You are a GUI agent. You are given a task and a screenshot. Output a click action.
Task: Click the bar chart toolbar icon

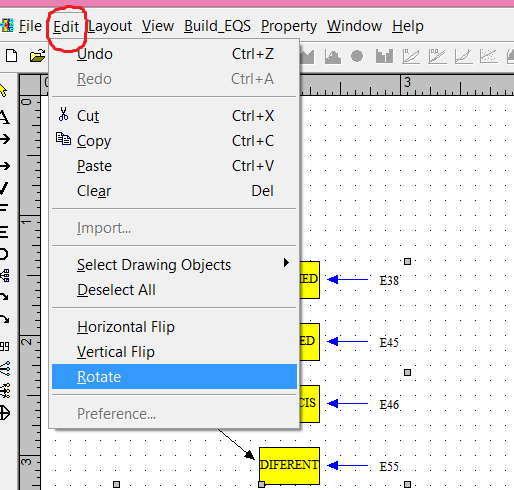[384, 56]
